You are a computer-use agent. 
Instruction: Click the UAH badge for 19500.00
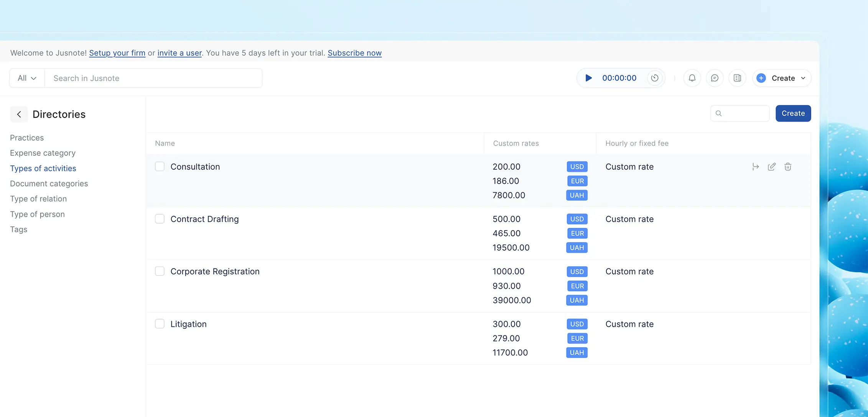577,247
